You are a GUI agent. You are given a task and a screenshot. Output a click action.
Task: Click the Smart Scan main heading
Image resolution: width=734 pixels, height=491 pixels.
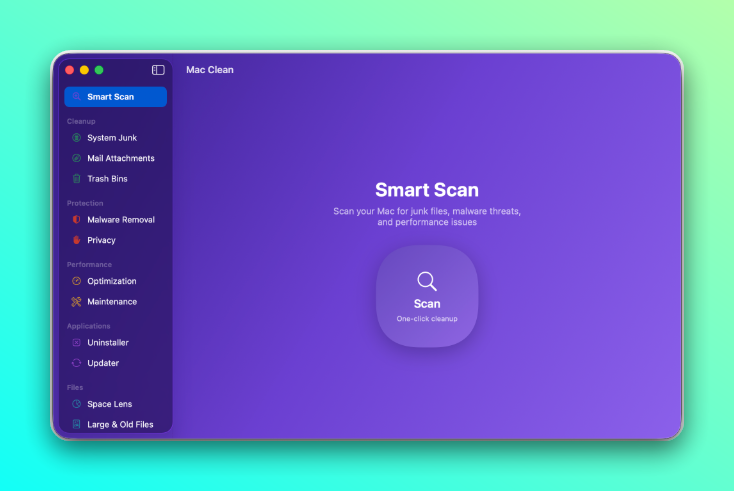(x=427, y=190)
